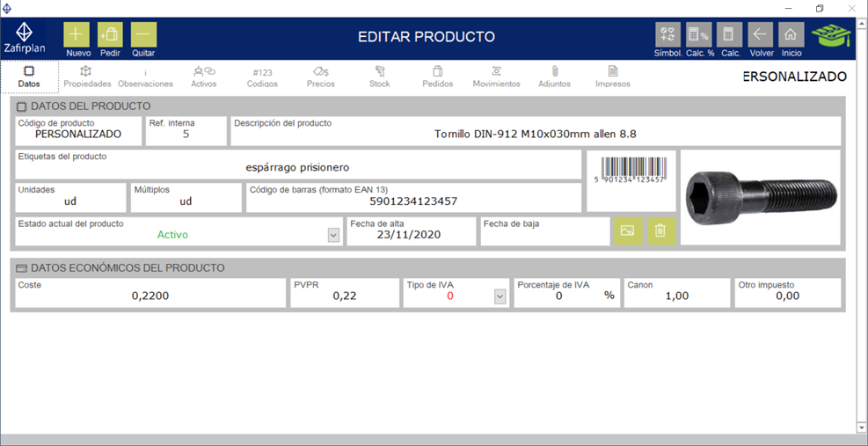This screenshot has width=868, height=446.
Task: Click the screw product image thumbnail
Action: [x=761, y=196]
